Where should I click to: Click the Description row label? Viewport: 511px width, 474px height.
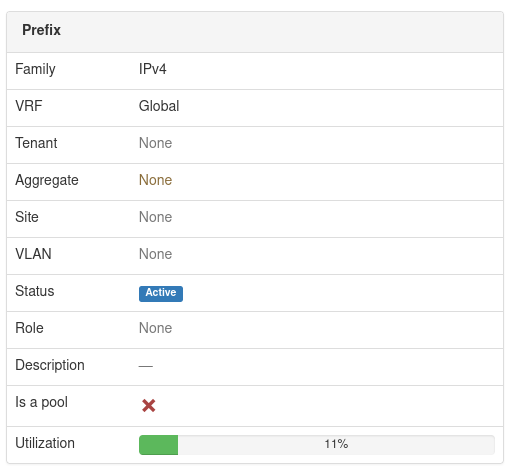point(50,365)
